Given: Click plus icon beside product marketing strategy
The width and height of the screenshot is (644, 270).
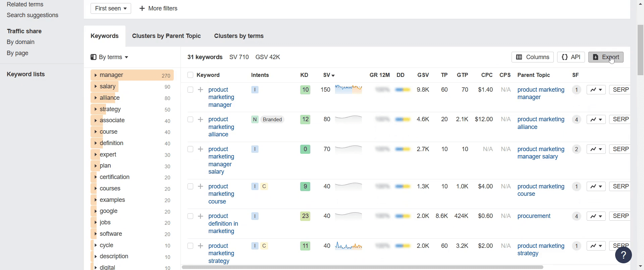Looking at the screenshot, I should tap(201, 246).
